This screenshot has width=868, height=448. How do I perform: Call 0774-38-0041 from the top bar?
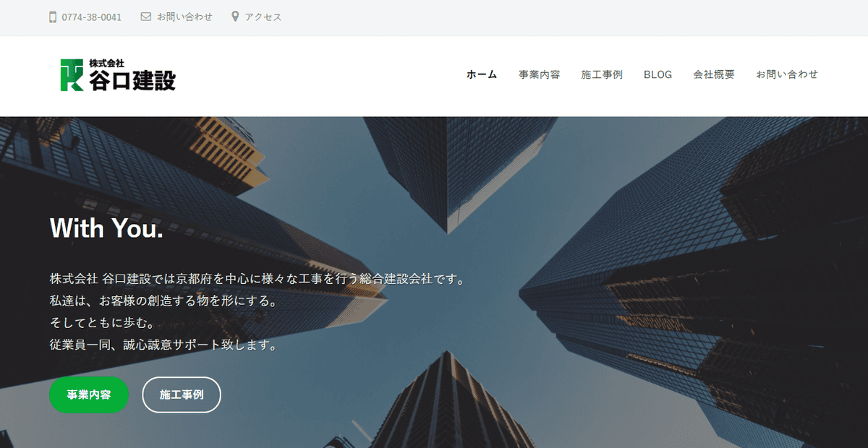click(x=91, y=16)
